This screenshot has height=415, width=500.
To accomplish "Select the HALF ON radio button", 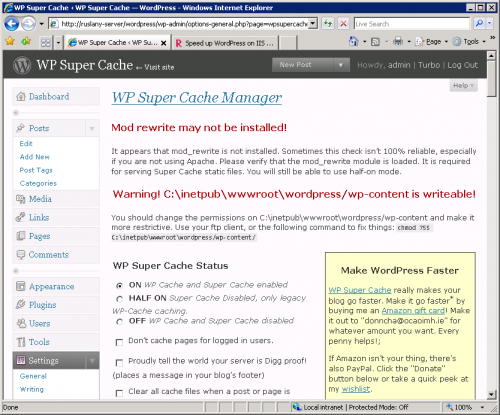I will [x=119, y=298].
